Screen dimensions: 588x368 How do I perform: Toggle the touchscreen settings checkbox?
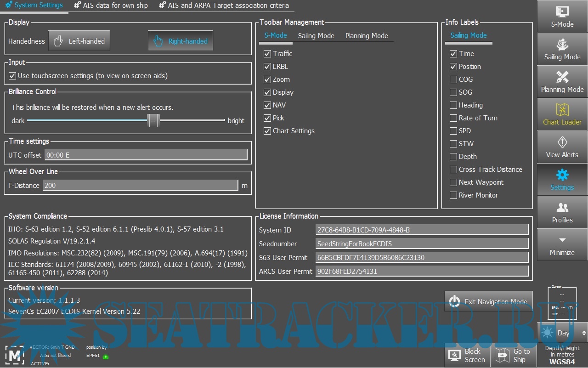pos(12,76)
